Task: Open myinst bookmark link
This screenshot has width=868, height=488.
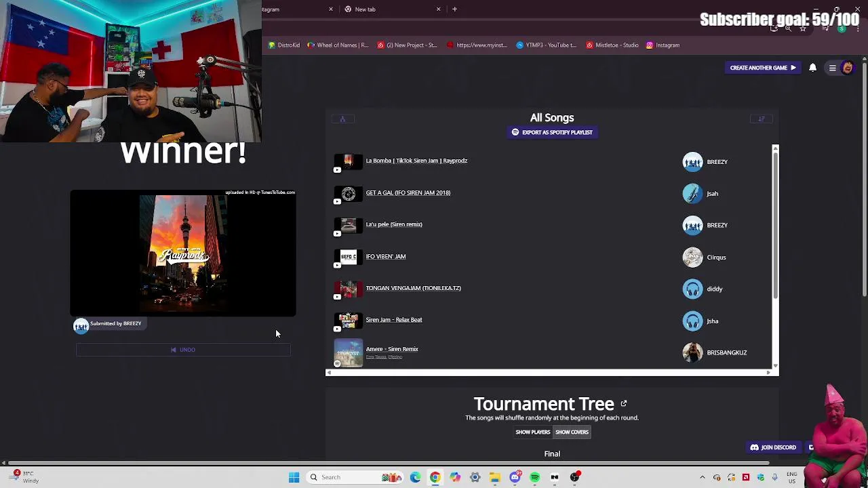Action: [477, 45]
